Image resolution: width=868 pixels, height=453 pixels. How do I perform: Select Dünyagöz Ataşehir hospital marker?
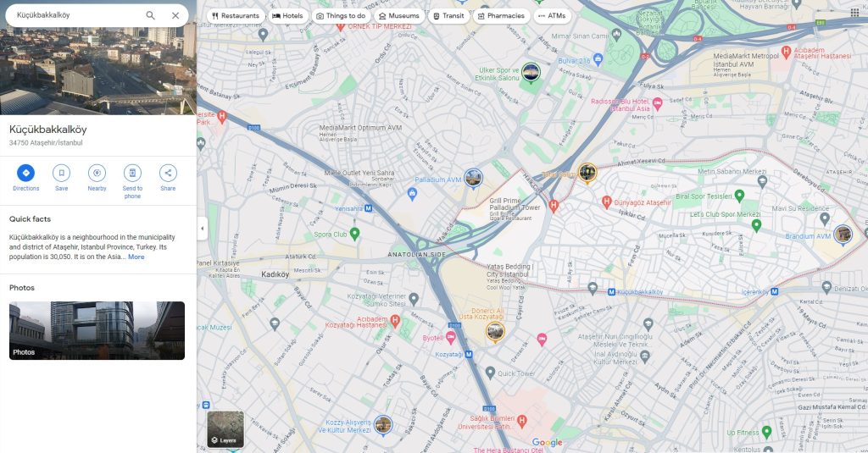pos(606,202)
